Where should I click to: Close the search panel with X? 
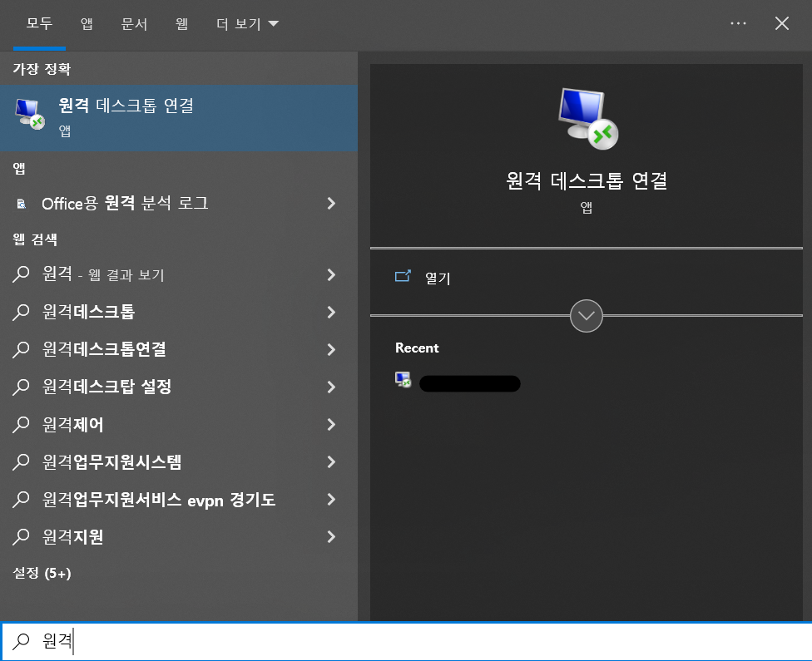coord(782,23)
